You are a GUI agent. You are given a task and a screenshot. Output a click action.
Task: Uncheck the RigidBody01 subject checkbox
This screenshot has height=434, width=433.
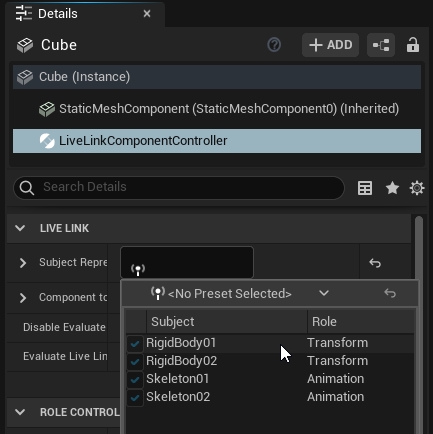click(x=135, y=343)
